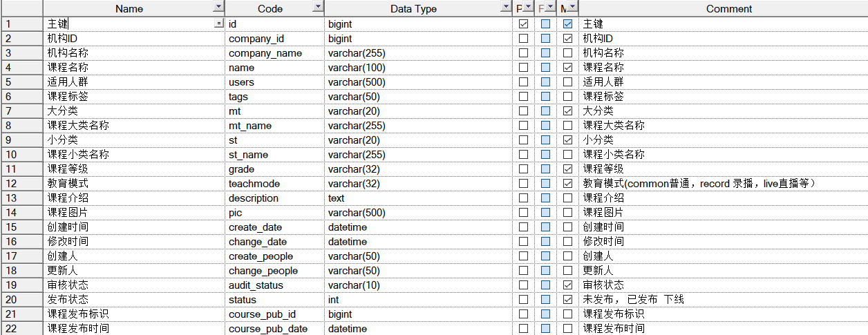
Task: Check the M box for course_pub_date row
Action: point(567,329)
